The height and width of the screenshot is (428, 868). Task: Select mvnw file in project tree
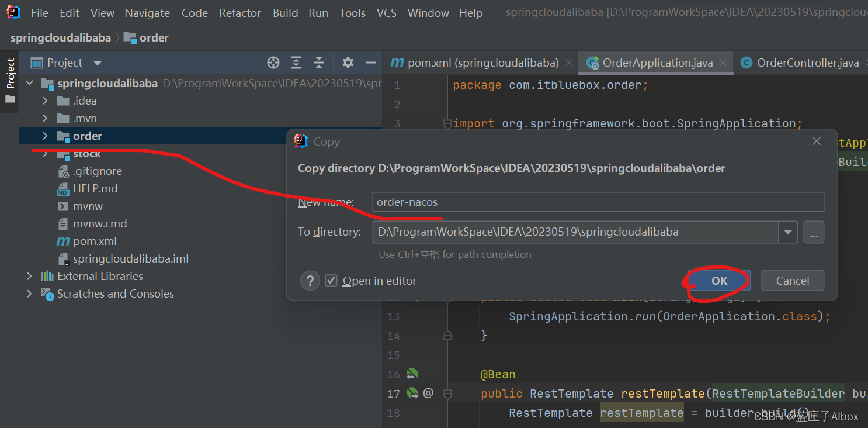(x=88, y=206)
